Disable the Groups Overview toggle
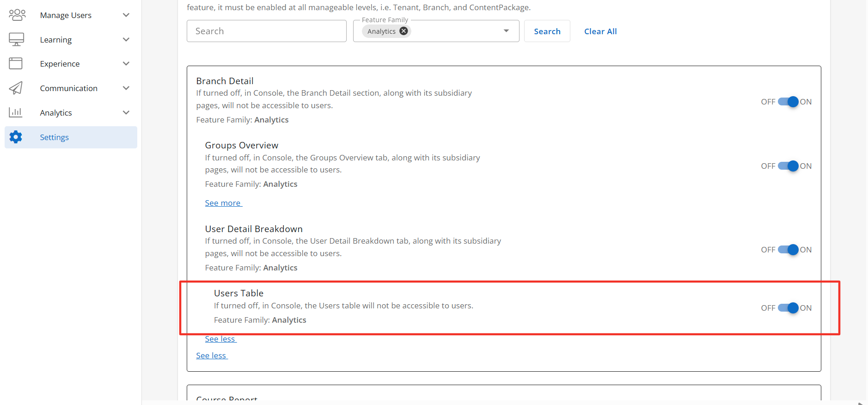The image size is (868, 405). [788, 166]
